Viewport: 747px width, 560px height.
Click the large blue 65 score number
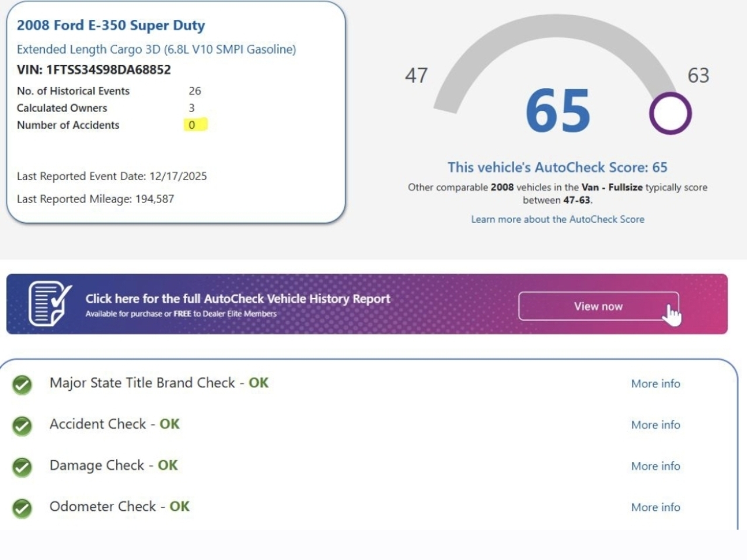pos(557,111)
